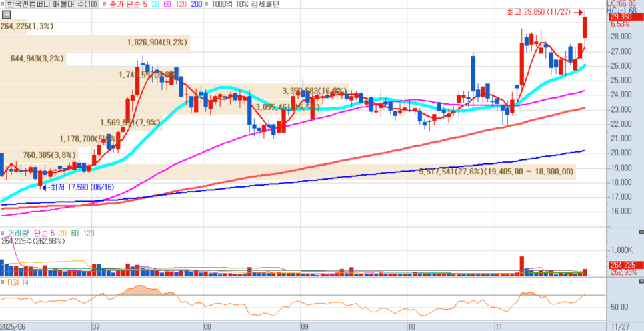
Task: Click the LC:66,86 value
Action: (x=620, y=3)
